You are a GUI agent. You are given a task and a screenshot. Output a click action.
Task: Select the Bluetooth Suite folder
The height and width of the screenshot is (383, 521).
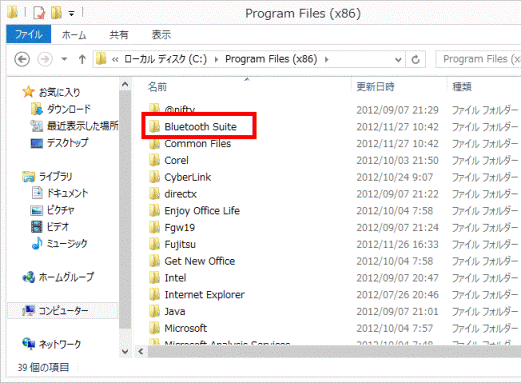(200, 127)
